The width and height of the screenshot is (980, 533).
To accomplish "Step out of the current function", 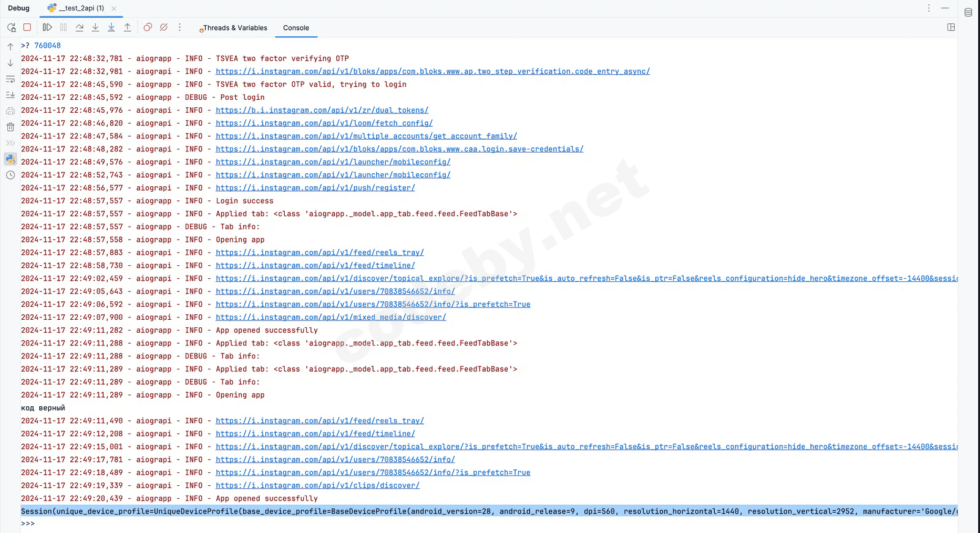I will click(127, 27).
